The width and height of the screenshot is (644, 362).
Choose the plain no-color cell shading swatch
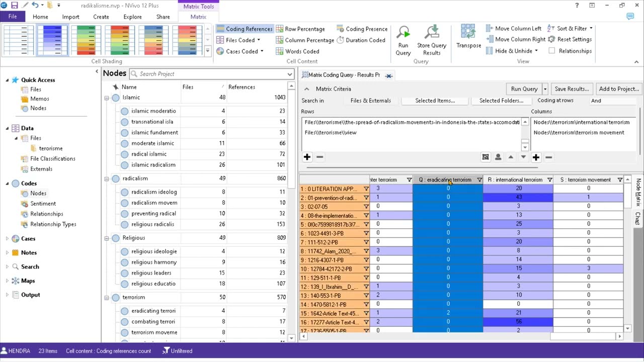click(x=19, y=40)
